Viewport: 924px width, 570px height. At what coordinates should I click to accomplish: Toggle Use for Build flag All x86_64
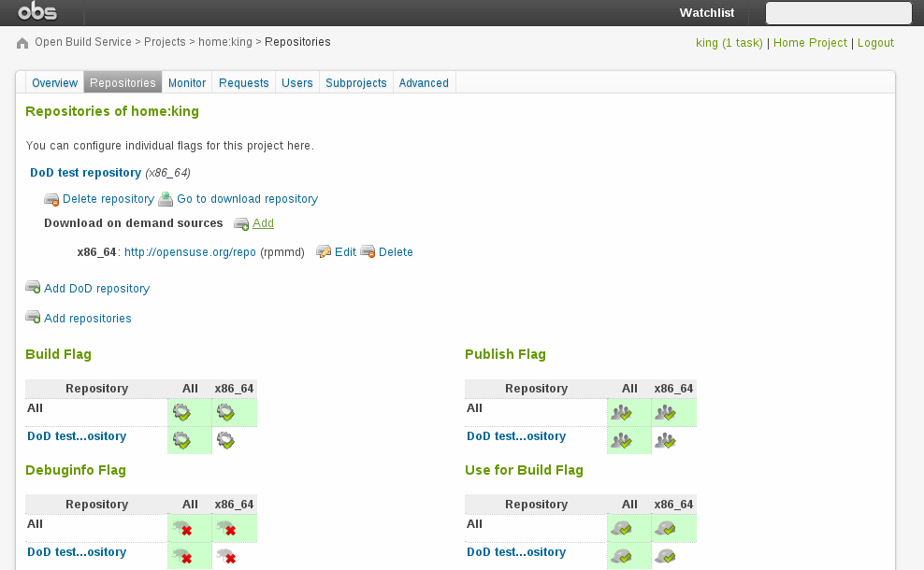coord(665,528)
